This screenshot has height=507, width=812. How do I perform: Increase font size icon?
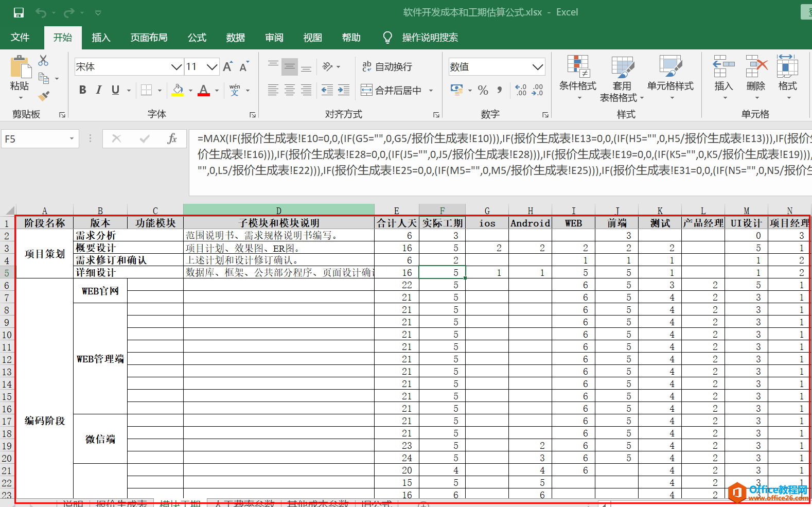[x=227, y=66]
